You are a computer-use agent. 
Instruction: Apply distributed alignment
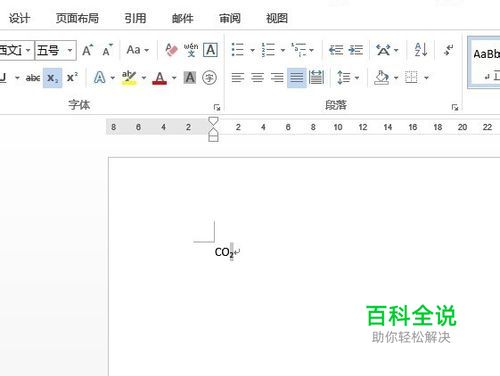[316, 77]
